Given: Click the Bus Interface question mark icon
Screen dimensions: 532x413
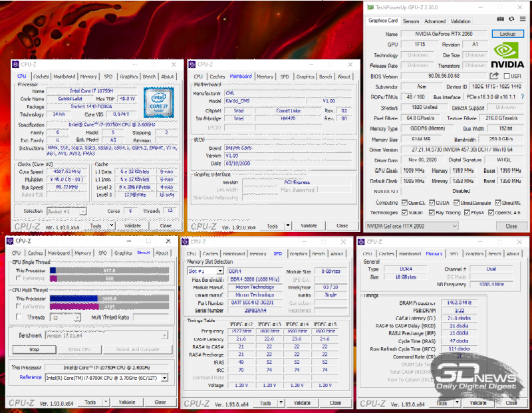Looking at the screenshot, I should [523, 96].
